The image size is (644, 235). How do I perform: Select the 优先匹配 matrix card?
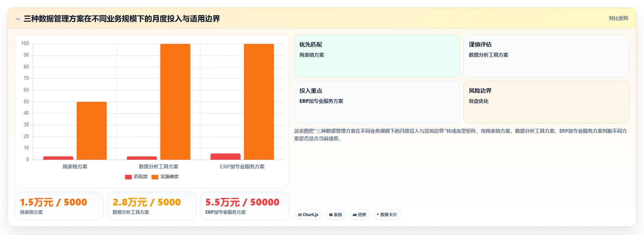click(x=377, y=56)
